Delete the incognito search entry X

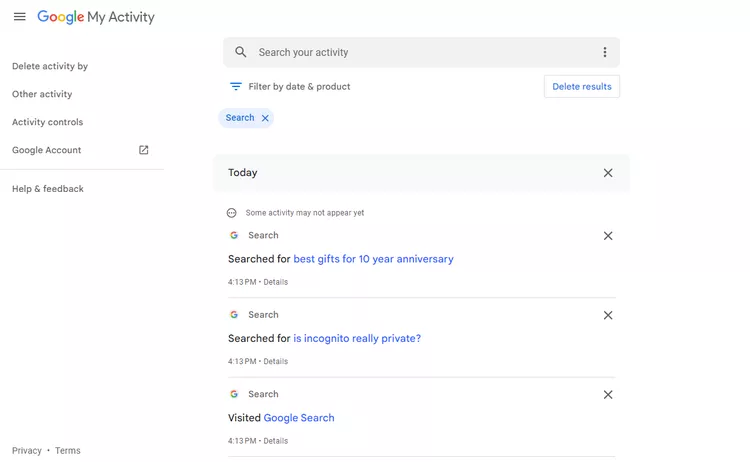(608, 315)
